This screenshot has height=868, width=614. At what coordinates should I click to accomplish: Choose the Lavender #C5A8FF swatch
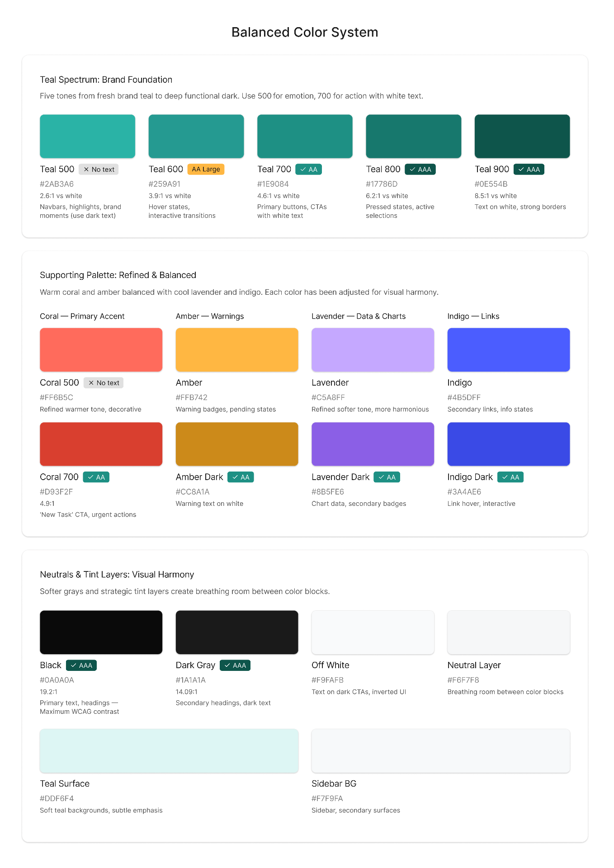point(373,349)
